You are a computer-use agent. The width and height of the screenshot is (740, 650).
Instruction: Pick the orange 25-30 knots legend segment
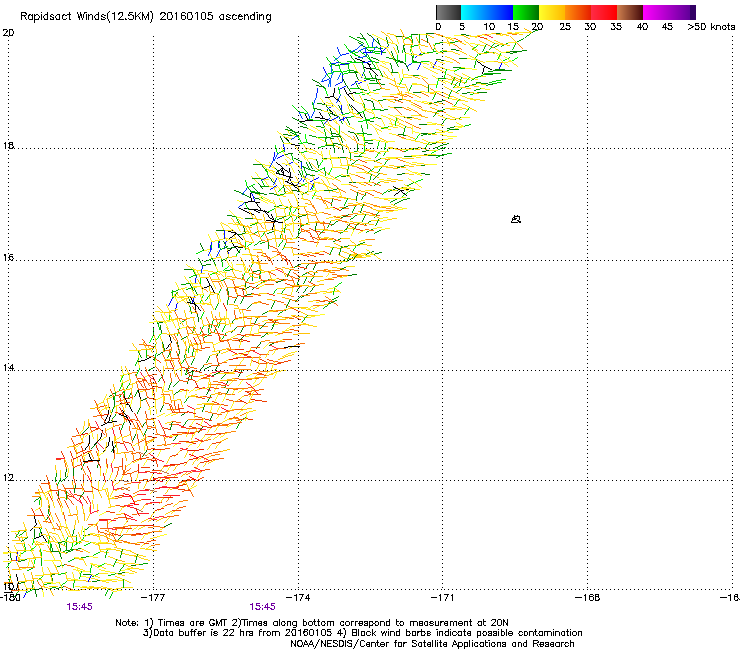tap(578, 12)
